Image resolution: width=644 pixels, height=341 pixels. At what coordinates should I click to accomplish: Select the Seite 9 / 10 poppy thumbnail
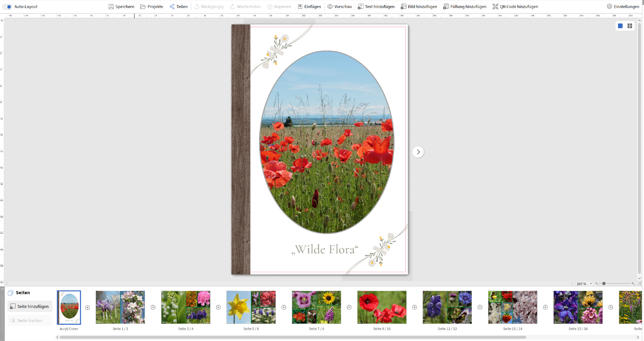tap(382, 307)
